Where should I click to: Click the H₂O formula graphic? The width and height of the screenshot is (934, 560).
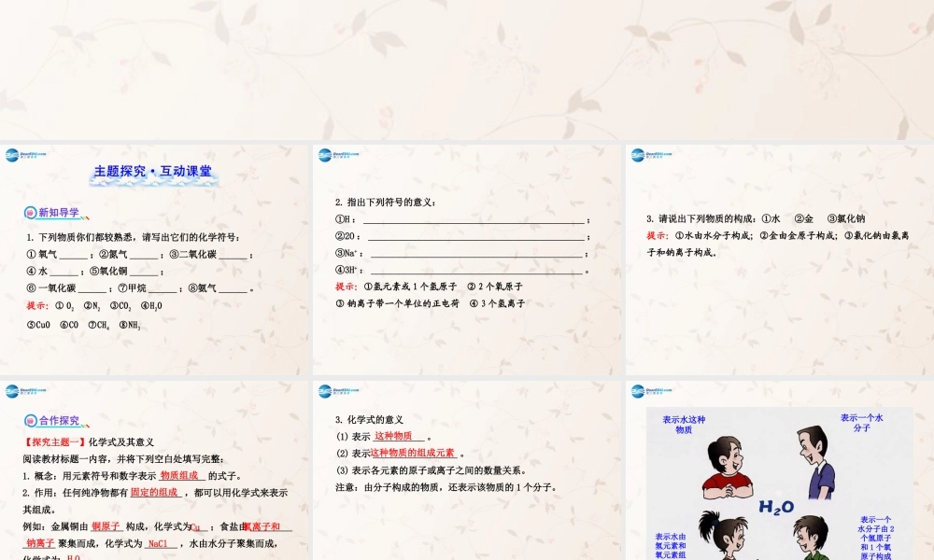776,508
